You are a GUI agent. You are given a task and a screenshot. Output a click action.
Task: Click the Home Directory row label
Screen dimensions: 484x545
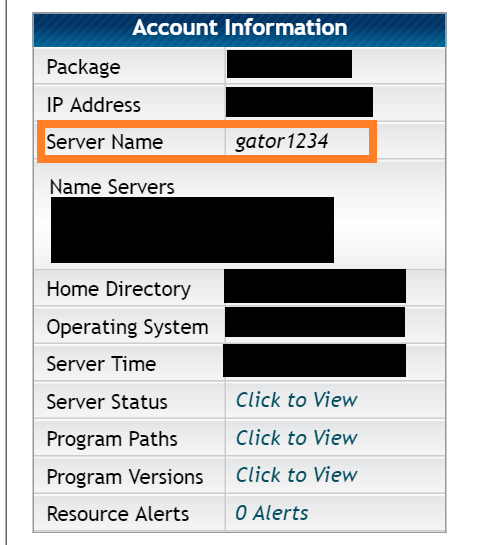coord(119,289)
